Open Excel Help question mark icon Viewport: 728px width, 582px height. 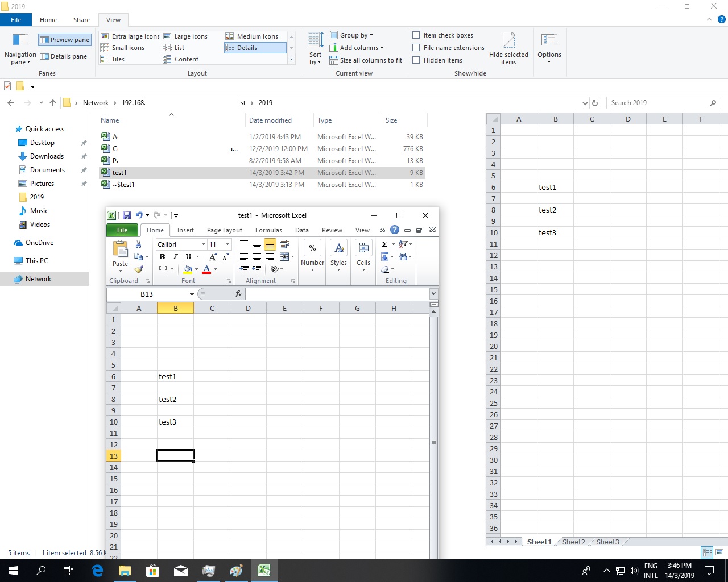(x=395, y=230)
